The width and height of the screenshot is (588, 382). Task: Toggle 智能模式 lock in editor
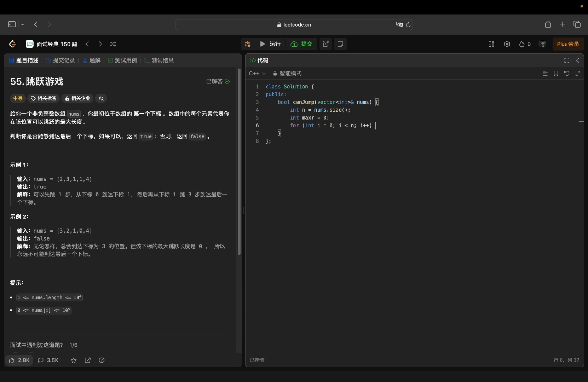click(275, 74)
